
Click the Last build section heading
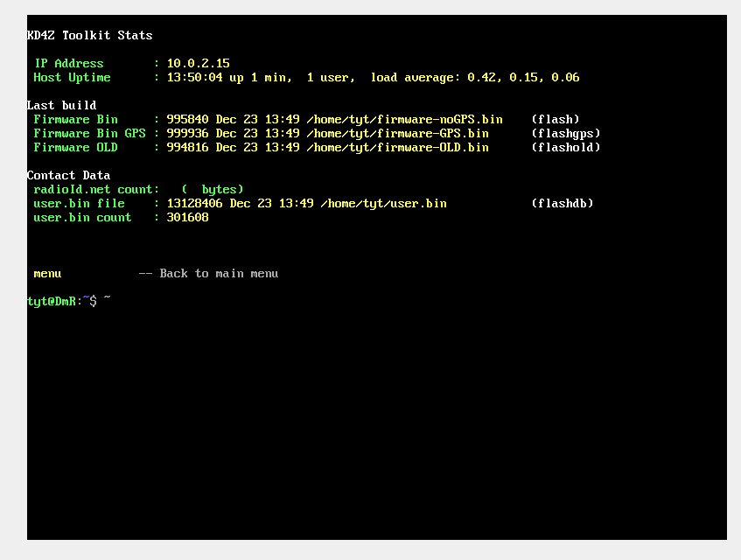(x=61, y=106)
